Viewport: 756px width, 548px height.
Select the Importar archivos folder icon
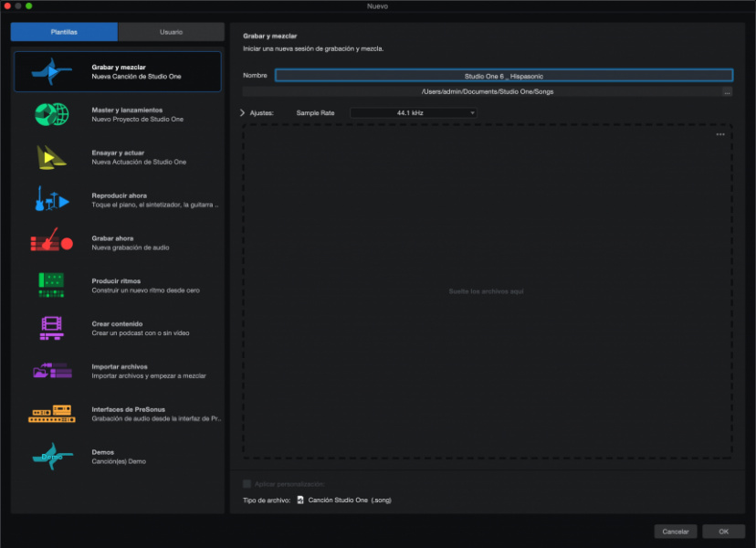[x=52, y=370]
